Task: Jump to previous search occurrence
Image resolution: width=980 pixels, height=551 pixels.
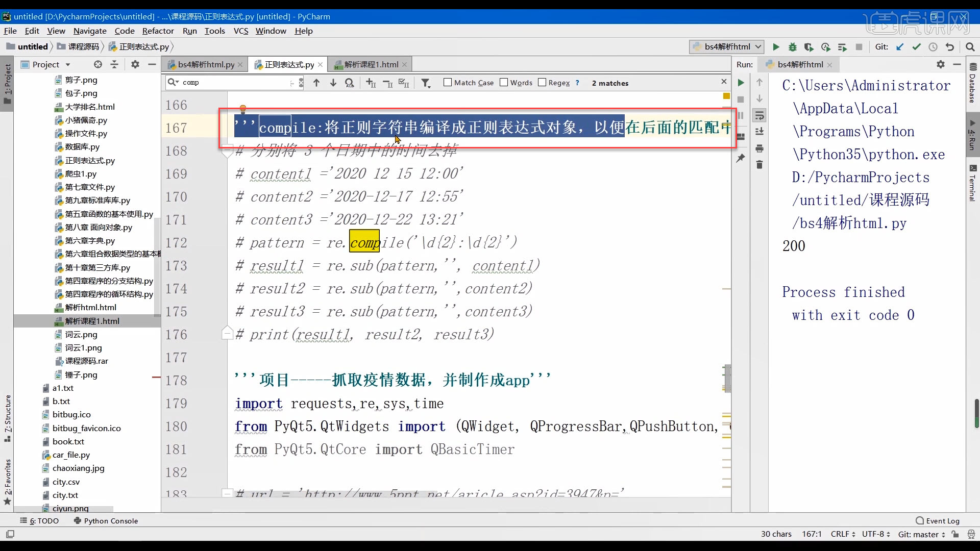Action: 316,83
